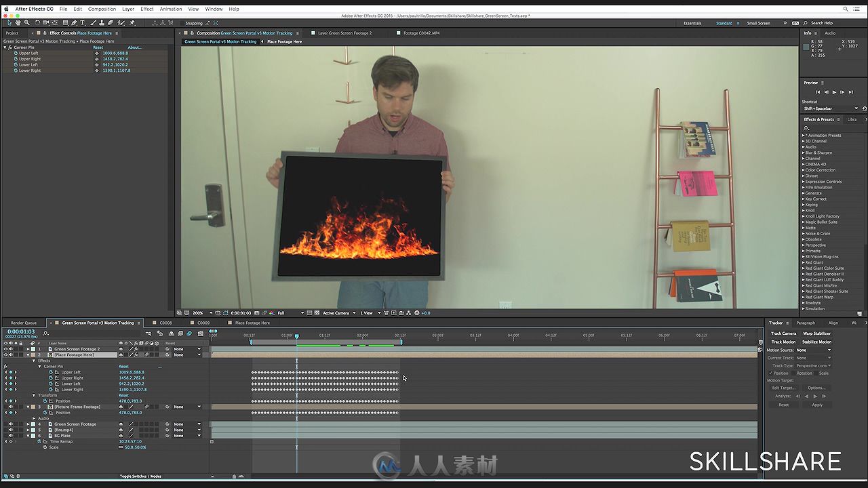Collapse the Place Footage Here layer

point(28,355)
